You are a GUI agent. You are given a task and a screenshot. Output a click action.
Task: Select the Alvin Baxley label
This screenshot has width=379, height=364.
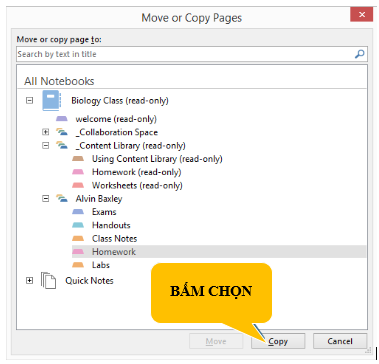[x=99, y=199]
